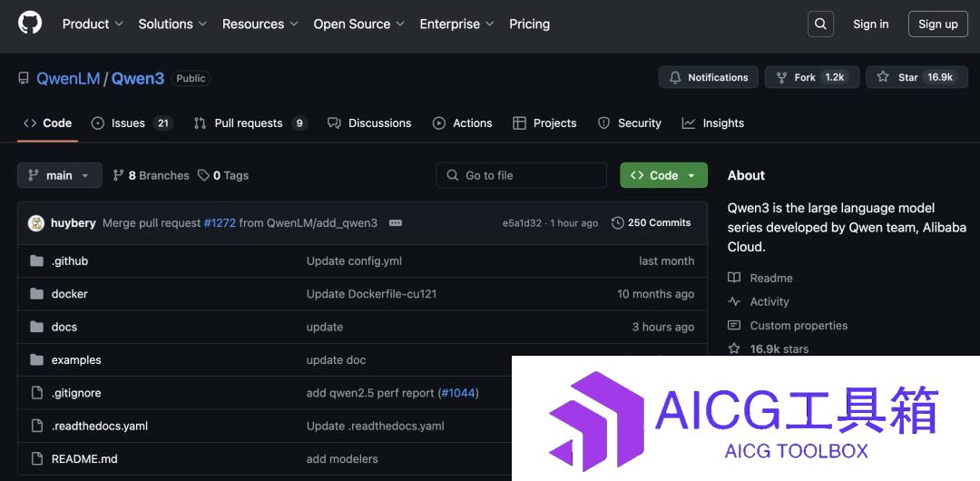The image size is (980, 481).
Task: Open the docker folder
Action: click(69, 294)
